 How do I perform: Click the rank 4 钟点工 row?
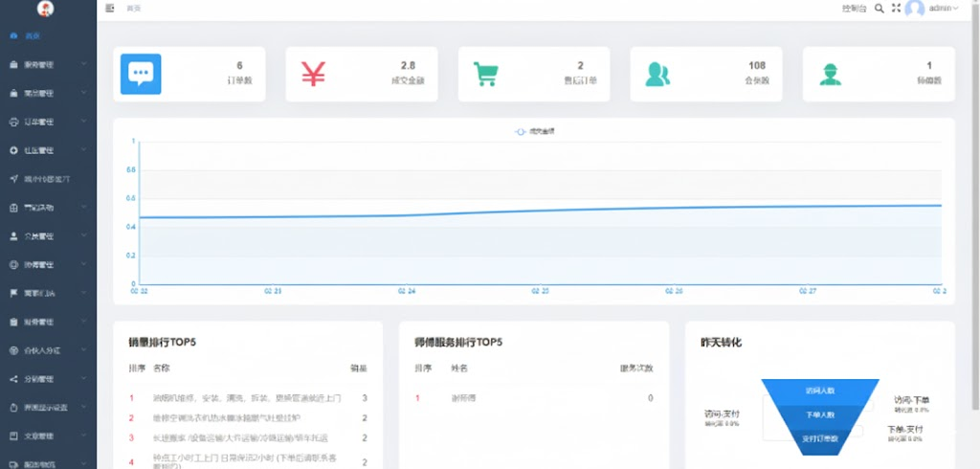pyautogui.click(x=249, y=462)
